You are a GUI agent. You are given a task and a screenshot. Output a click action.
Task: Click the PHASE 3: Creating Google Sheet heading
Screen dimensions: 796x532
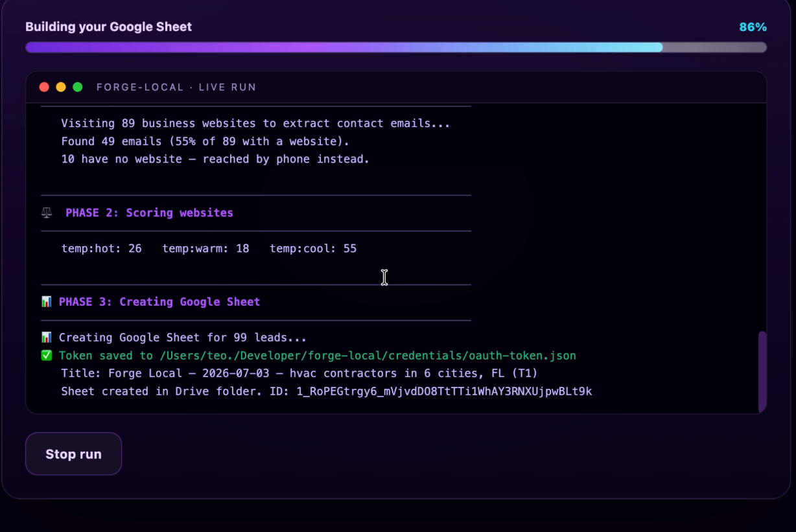click(x=159, y=302)
